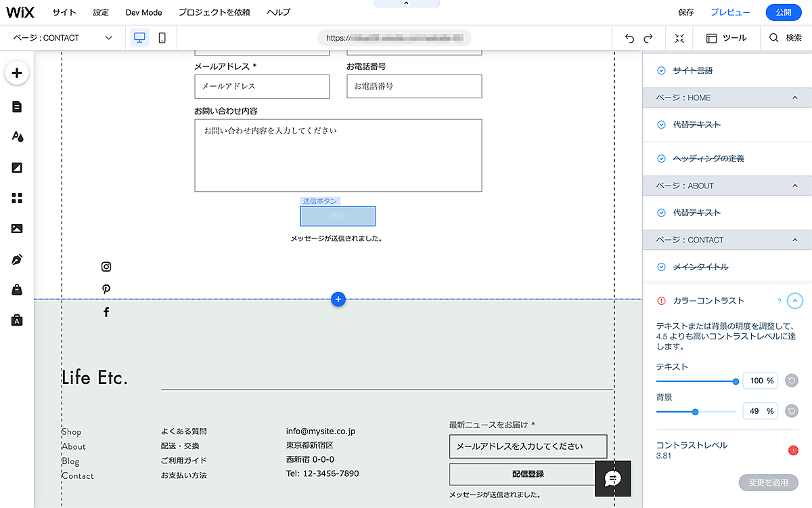The image size is (812, 508).
Task: Switch to mobile view icon
Action: [162, 38]
